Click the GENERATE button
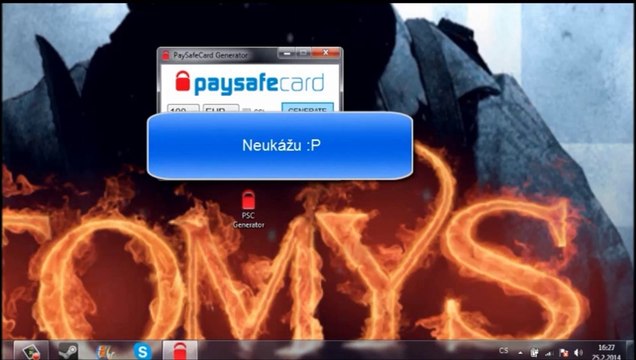 click(x=307, y=108)
